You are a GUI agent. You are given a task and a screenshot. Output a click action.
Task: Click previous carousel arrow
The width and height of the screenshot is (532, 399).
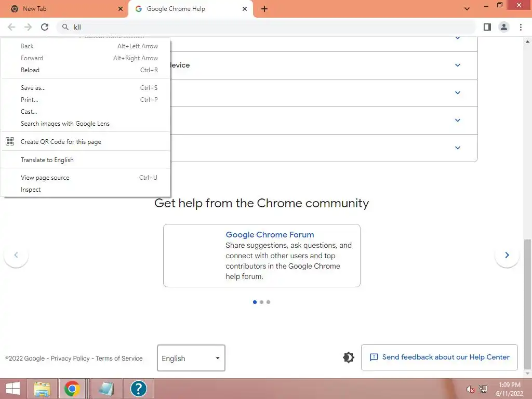click(16, 255)
